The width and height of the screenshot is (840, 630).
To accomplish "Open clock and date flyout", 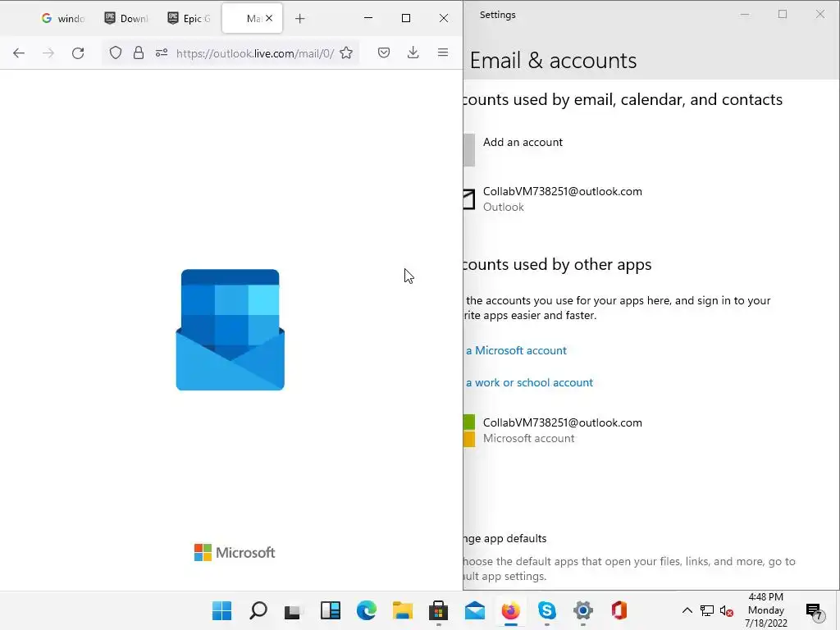I will (766, 610).
